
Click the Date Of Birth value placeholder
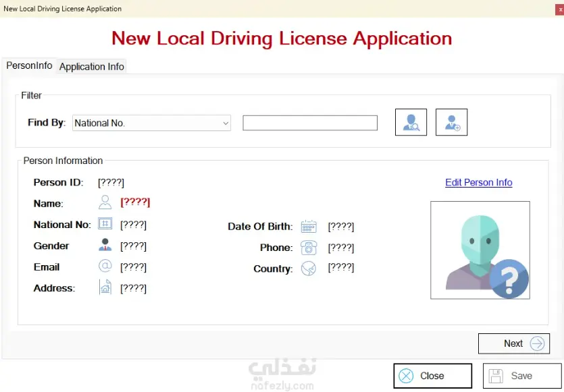click(x=341, y=227)
